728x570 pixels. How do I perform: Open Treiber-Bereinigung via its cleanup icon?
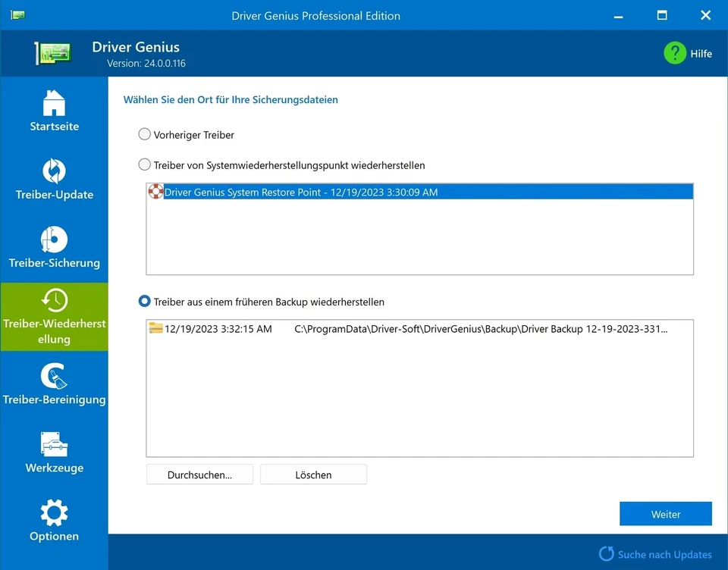pos(54,377)
